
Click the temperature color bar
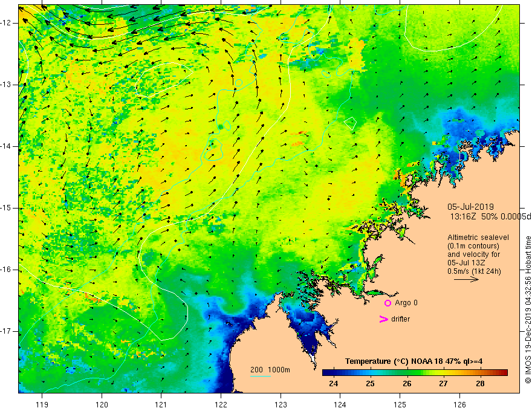[415, 373]
